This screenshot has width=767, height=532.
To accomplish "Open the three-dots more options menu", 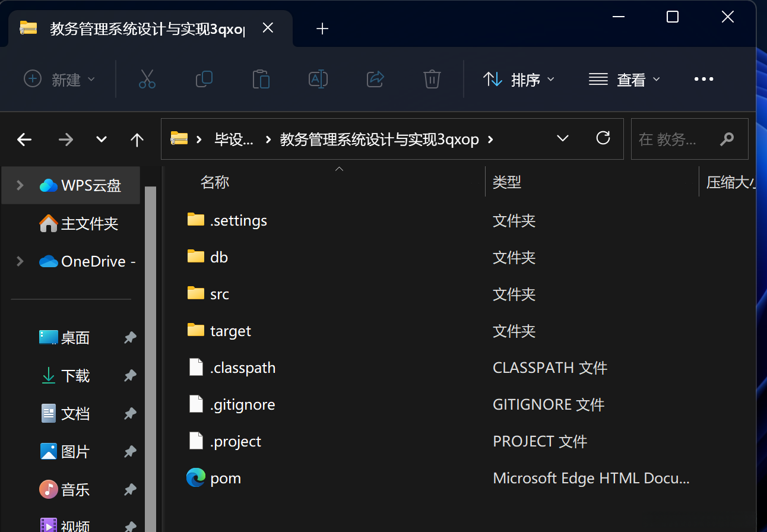I will [x=703, y=79].
